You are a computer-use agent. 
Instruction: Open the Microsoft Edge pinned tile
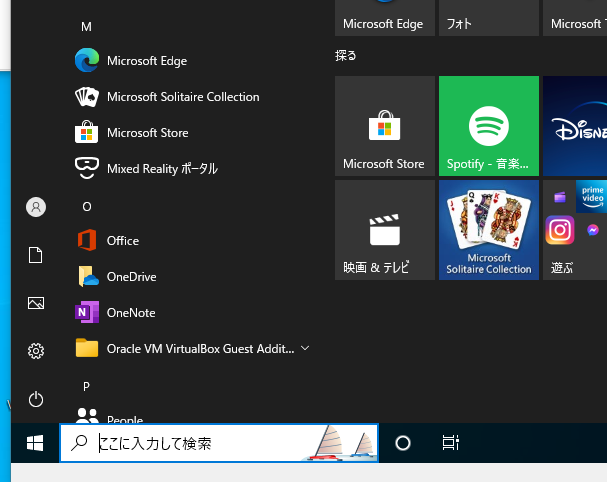coord(385,18)
